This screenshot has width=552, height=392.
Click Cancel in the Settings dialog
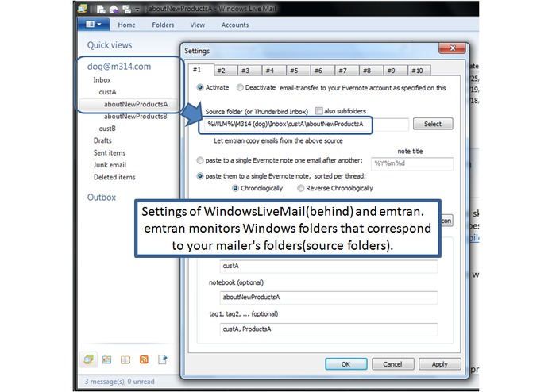(392, 364)
